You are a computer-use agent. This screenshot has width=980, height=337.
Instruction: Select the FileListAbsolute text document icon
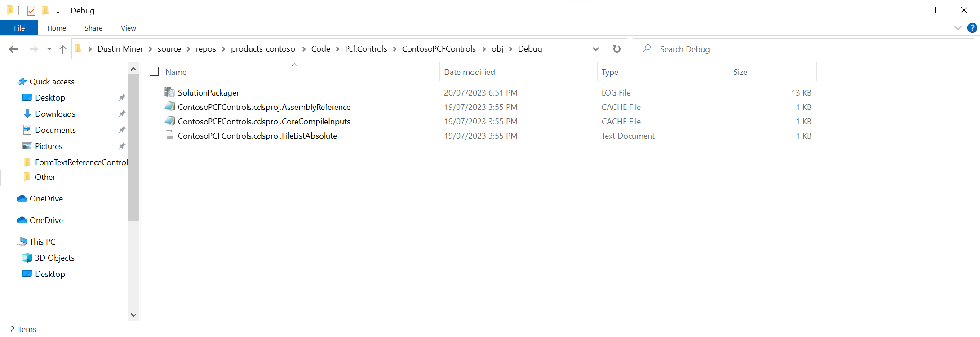[169, 136]
